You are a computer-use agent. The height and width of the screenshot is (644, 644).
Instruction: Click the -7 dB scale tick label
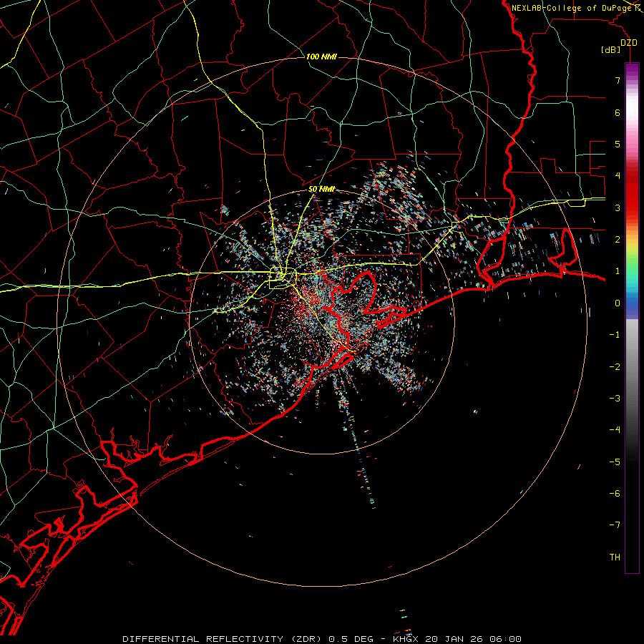click(615, 525)
